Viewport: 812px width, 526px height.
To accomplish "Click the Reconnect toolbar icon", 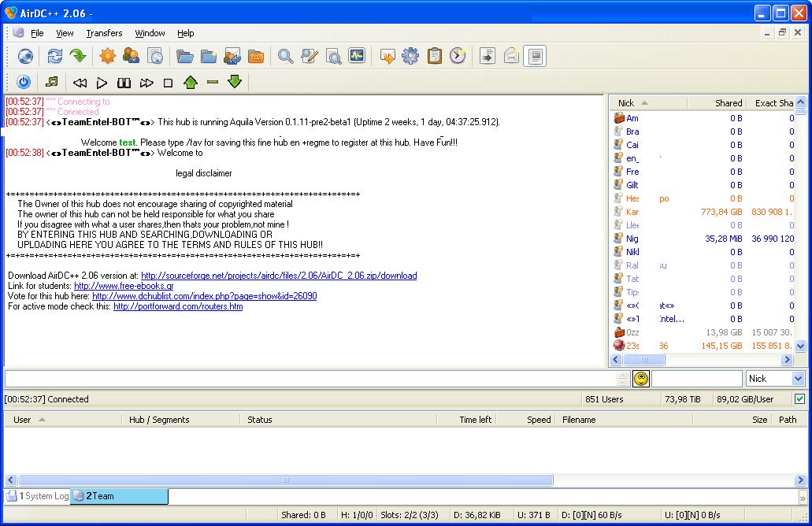I will pyautogui.click(x=54, y=56).
